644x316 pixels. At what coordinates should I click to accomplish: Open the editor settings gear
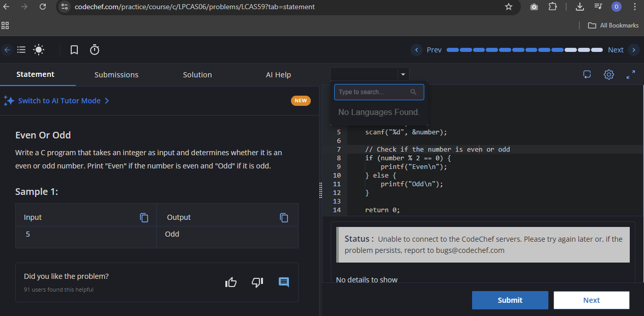(x=609, y=74)
